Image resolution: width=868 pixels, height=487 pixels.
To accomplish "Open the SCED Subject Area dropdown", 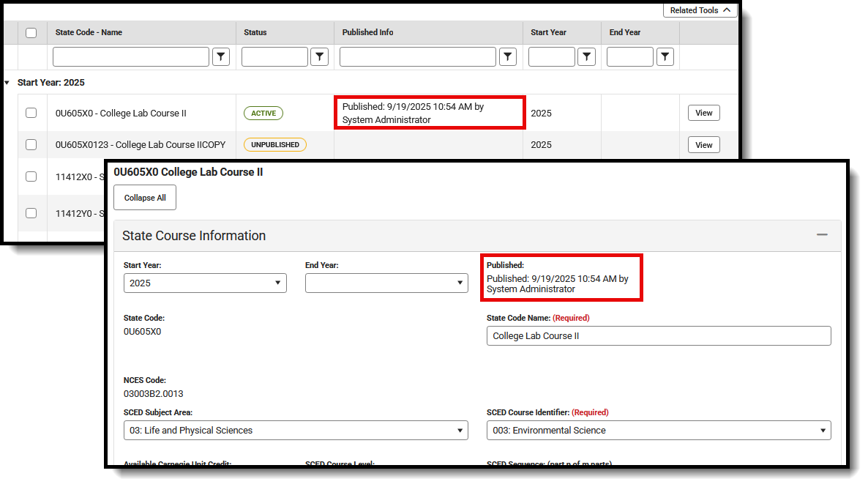I will [x=296, y=430].
